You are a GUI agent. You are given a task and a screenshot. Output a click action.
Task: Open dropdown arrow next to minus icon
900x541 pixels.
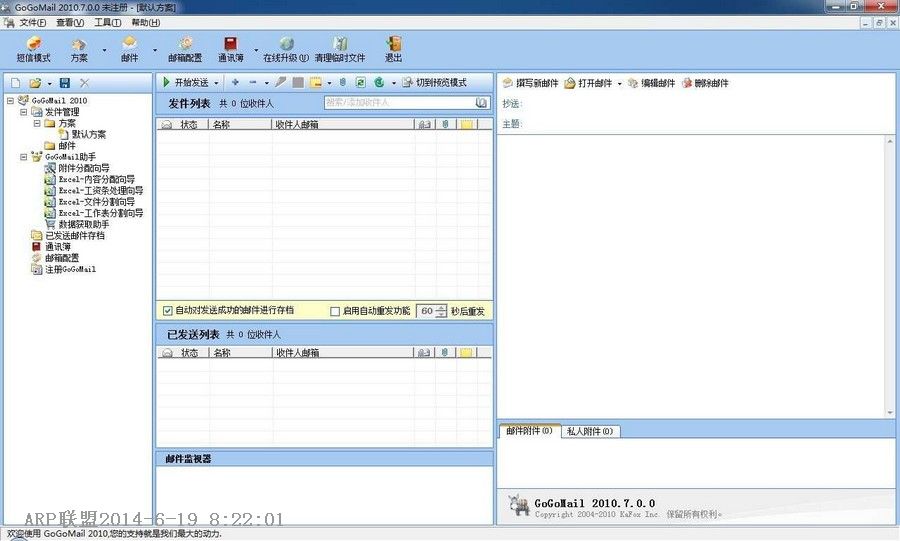coord(267,83)
